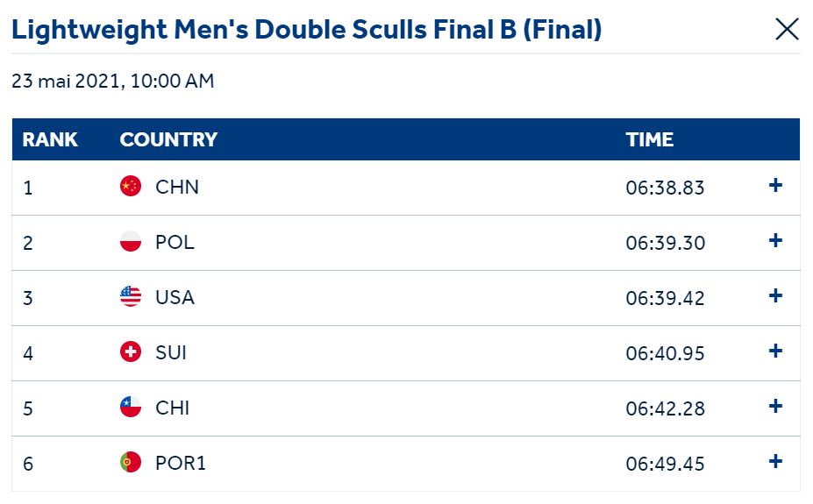
Task: Click the TIME column header
Action: click(650, 139)
